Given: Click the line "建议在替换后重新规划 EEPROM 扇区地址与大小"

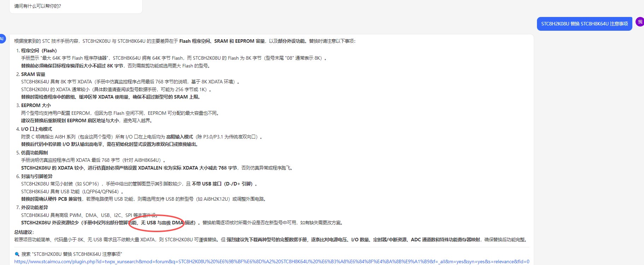Looking at the screenshot, I should [x=87, y=120].
